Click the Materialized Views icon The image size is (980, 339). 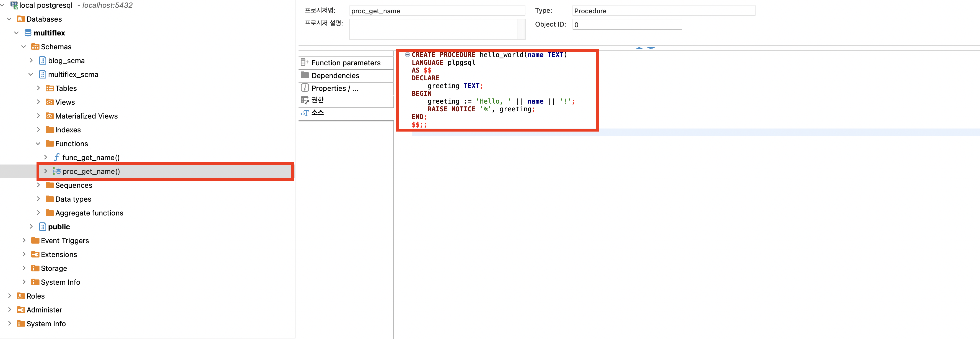[x=50, y=116]
